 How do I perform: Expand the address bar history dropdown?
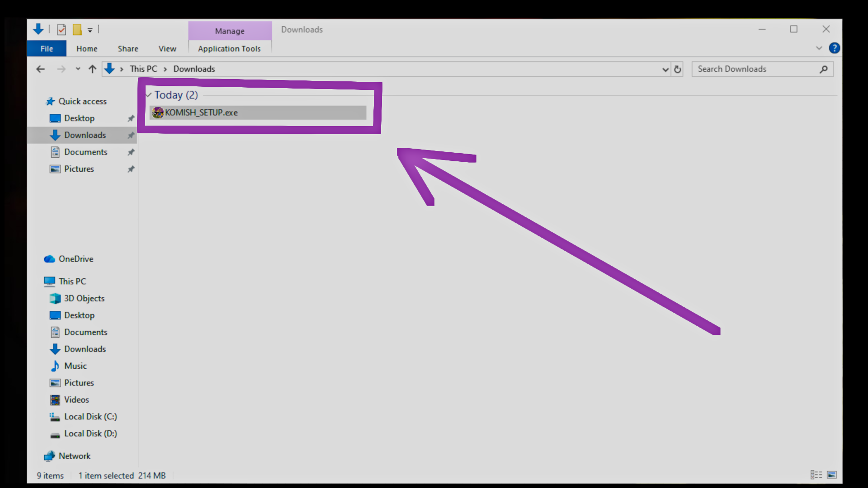[x=665, y=70]
